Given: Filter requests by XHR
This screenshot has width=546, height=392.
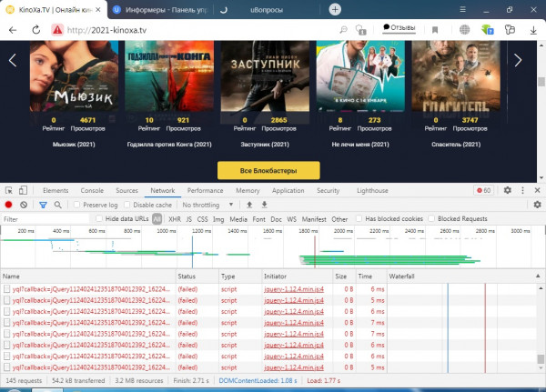Looking at the screenshot, I should coord(175,219).
